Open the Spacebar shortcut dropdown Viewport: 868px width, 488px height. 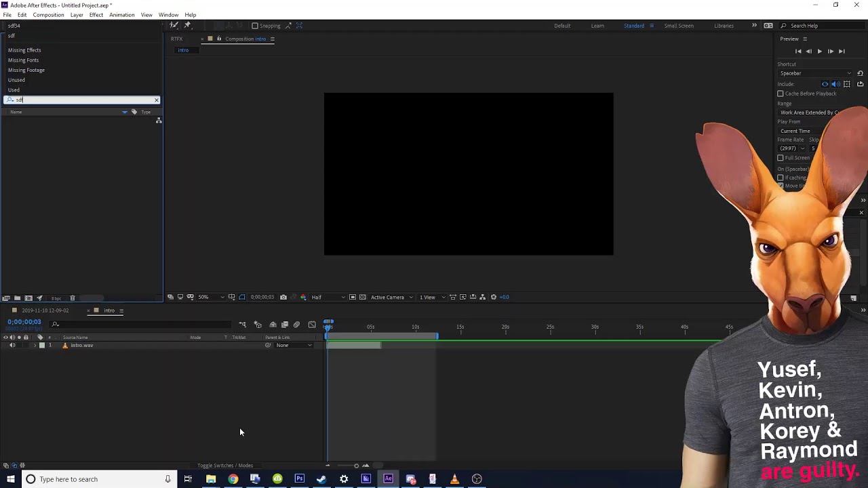coord(816,73)
